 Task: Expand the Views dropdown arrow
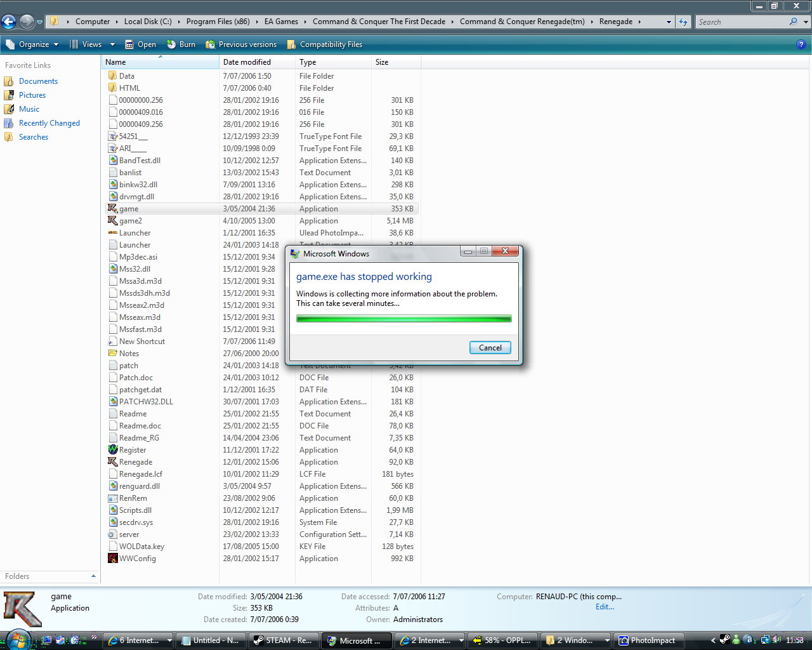click(112, 44)
